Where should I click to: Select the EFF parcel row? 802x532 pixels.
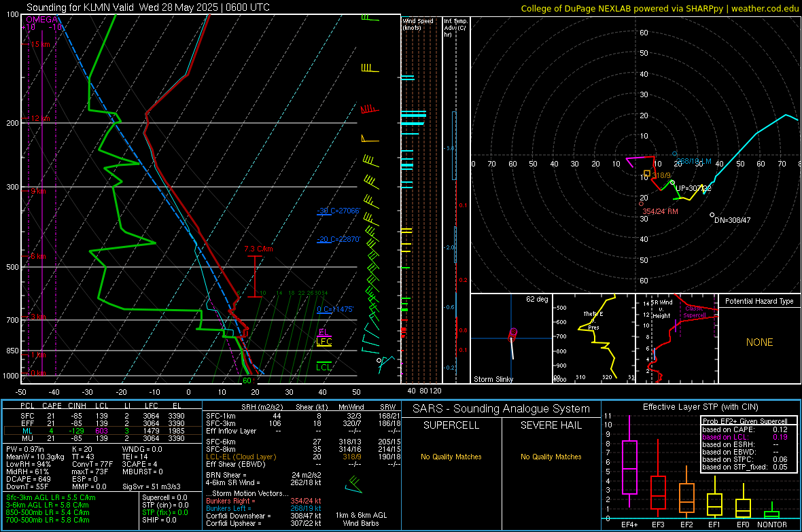103,423
